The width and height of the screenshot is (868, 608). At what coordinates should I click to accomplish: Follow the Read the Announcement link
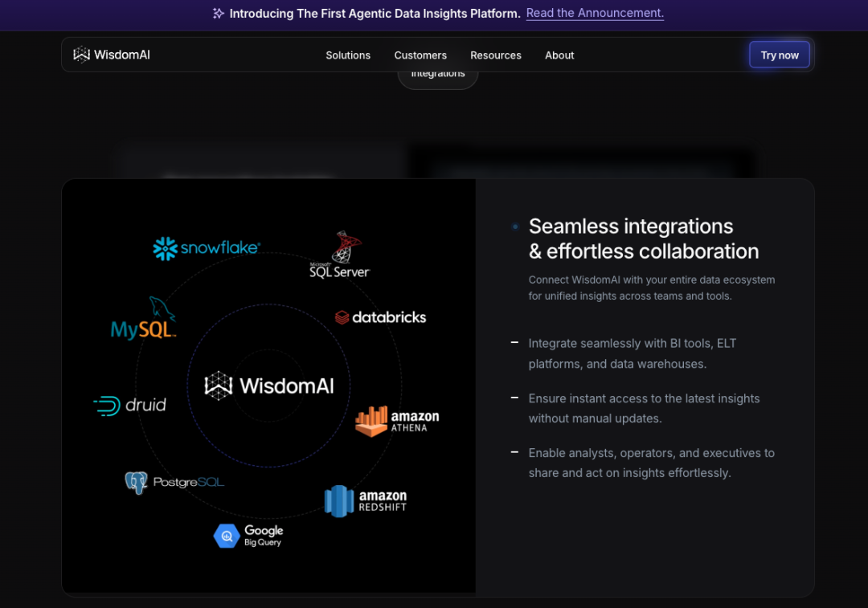click(x=595, y=13)
